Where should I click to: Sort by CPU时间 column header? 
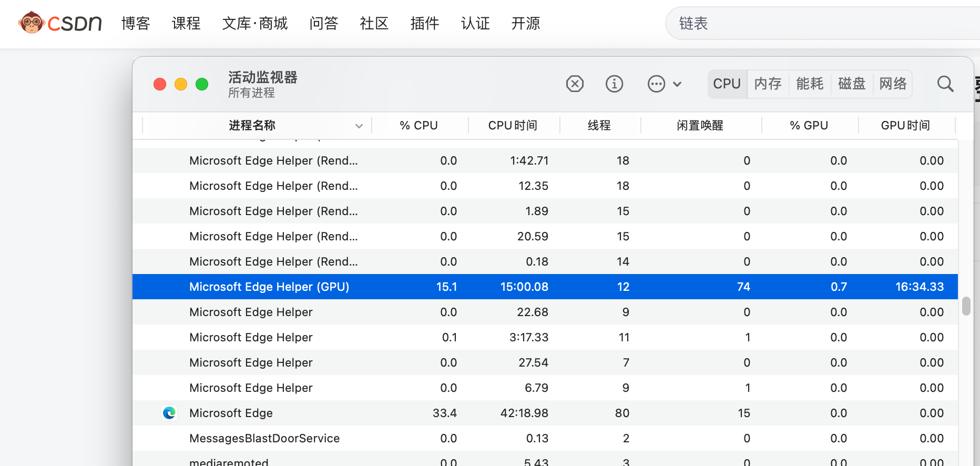click(513, 126)
